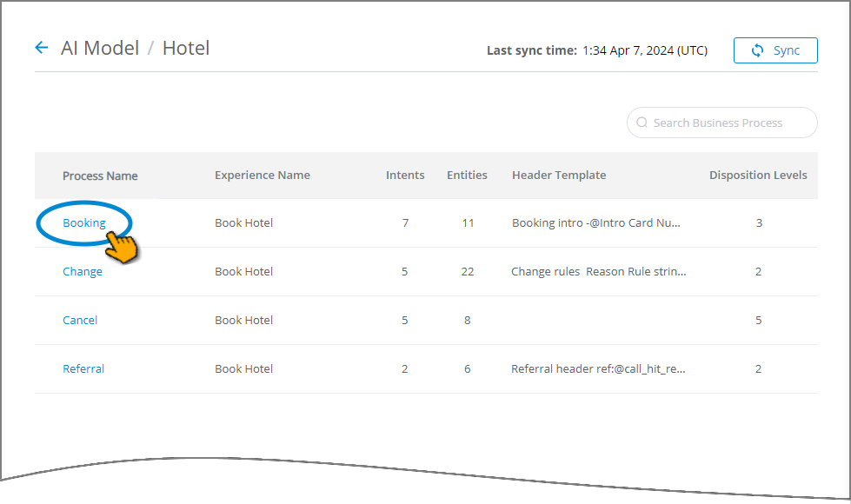Open the Change process link
Screen dimensions: 851x504
tap(83, 272)
